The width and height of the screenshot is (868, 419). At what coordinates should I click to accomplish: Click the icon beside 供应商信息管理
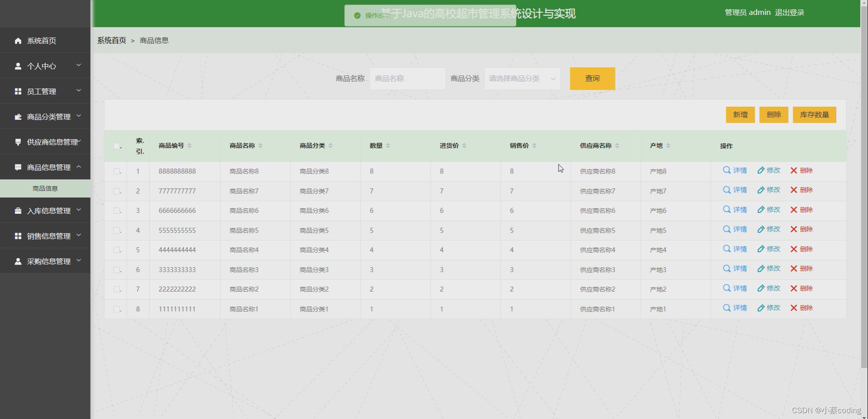pos(18,142)
